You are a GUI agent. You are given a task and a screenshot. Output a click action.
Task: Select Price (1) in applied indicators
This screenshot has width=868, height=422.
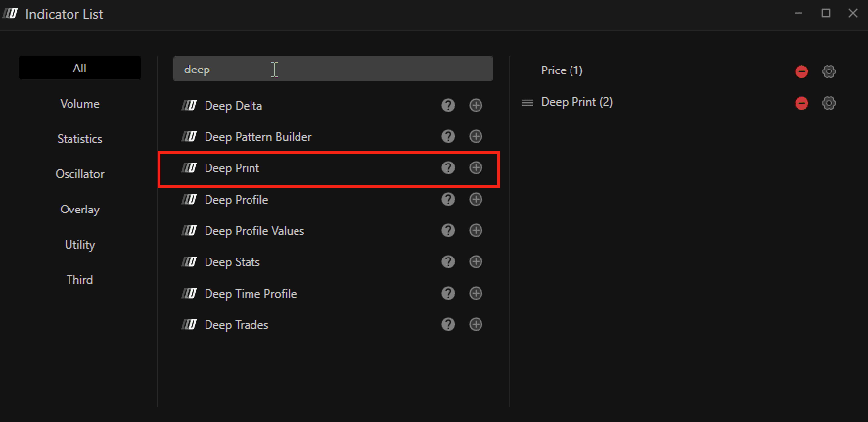(561, 70)
